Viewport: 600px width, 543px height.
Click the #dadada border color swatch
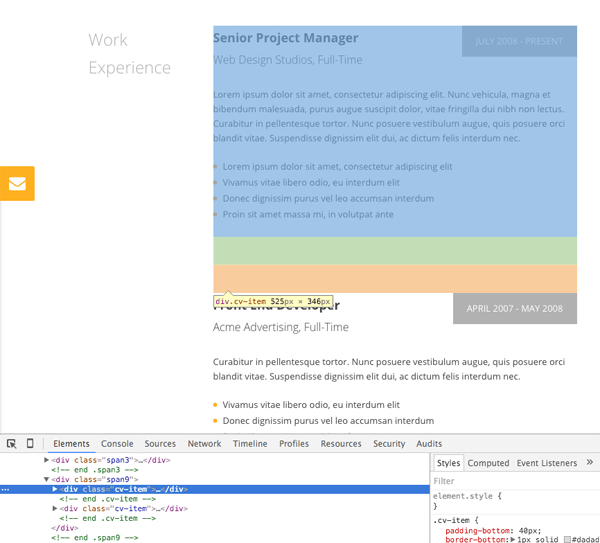point(567,539)
